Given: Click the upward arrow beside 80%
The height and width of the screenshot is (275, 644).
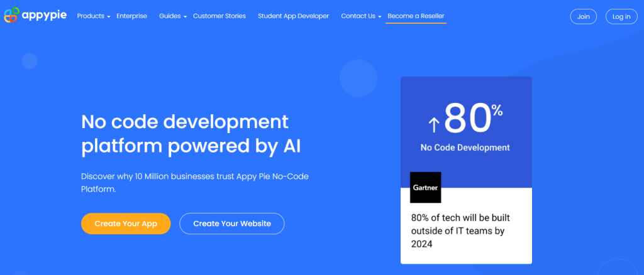Looking at the screenshot, I should (434, 124).
